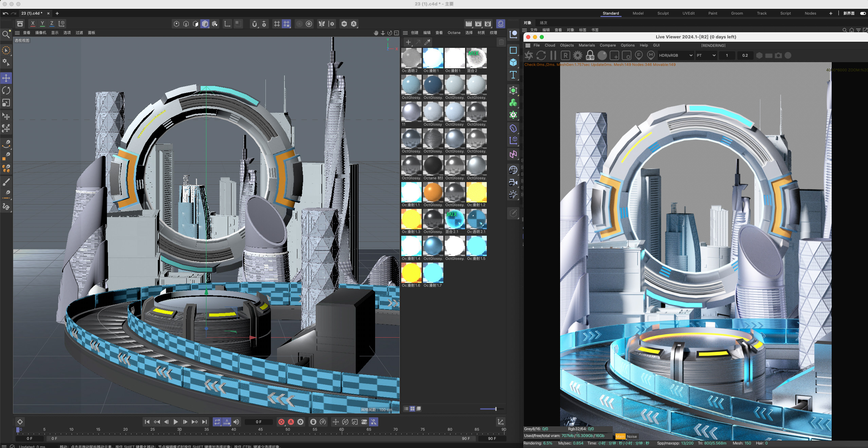Open Materials menu in Live Viewer
Image resolution: width=868 pixels, height=448 pixels.
586,45
